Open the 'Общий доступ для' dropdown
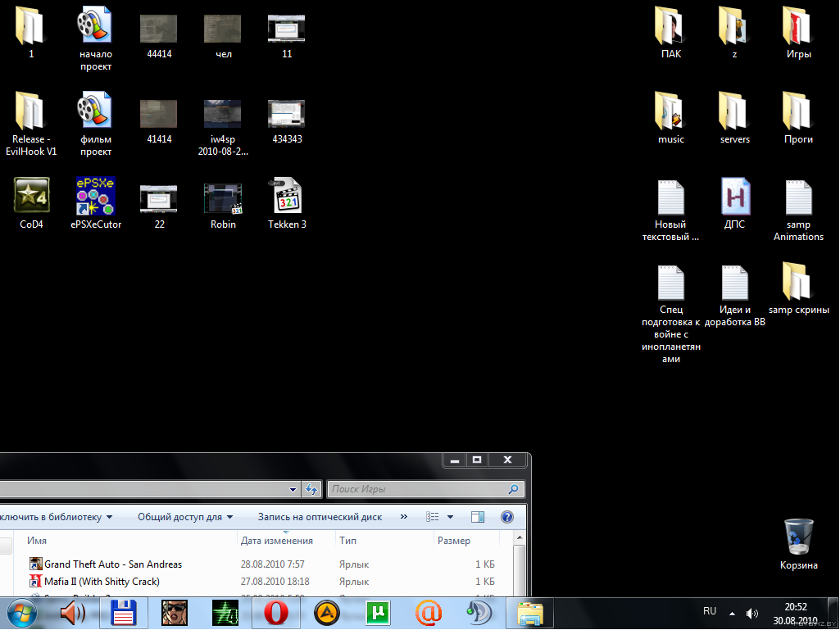Screen dimensions: 840x630 coord(185,517)
